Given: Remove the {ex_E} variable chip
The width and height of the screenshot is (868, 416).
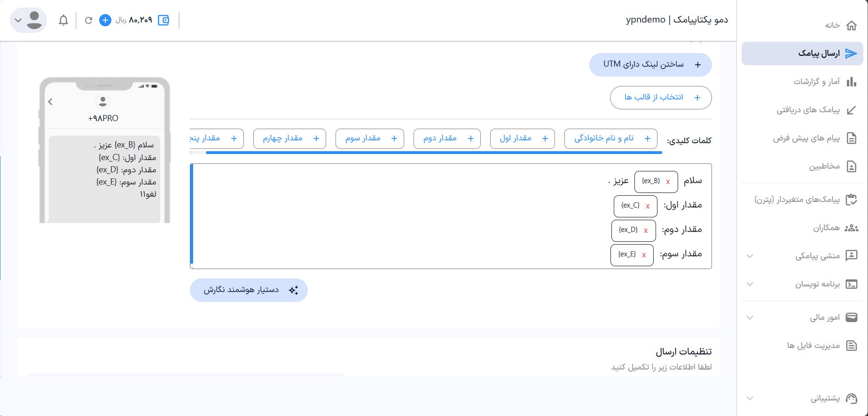Looking at the screenshot, I should [x=644, y=255].
